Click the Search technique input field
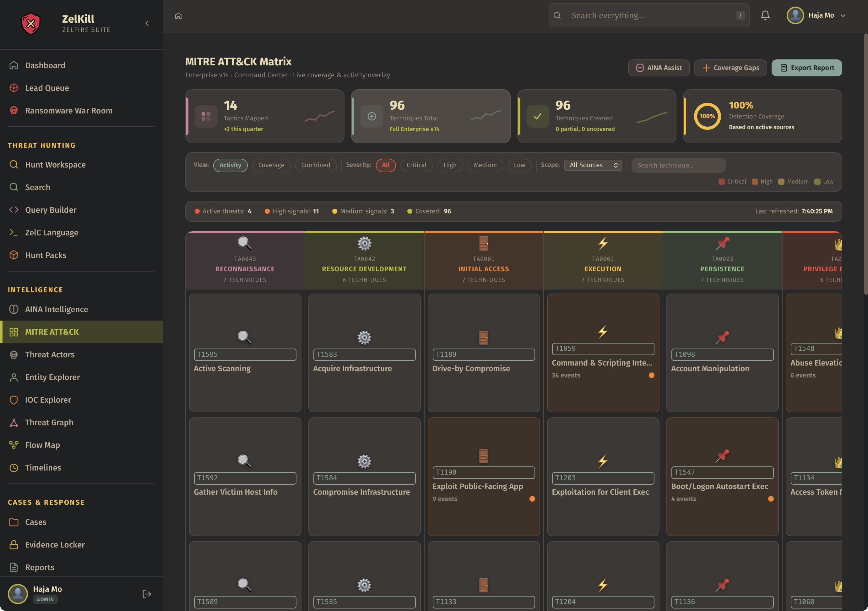Viewport: 868px width, 611px height. (x=678, y=165)
